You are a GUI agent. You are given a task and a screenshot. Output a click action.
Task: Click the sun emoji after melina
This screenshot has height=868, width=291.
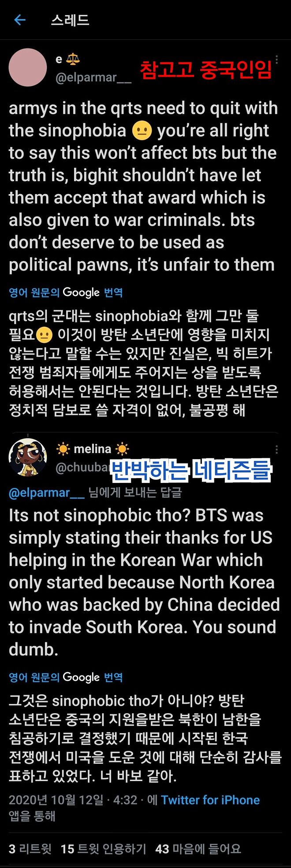[x=122, y=449]
